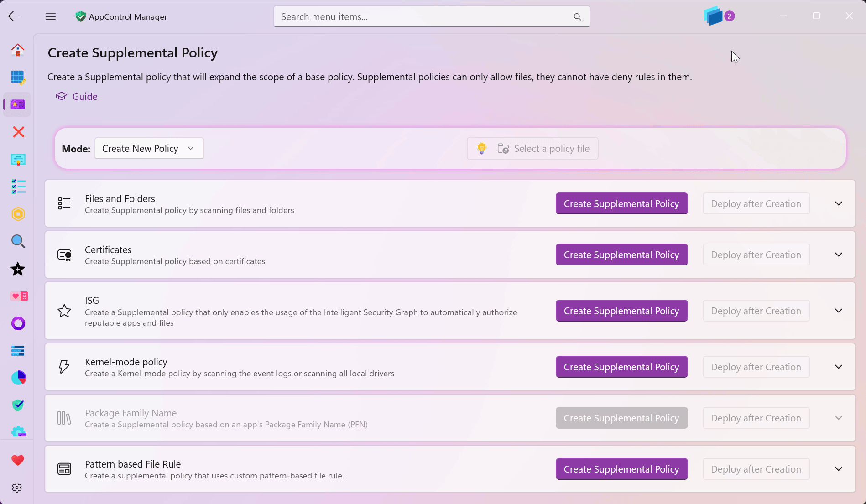Open the certificate sidebar icon
This screenshot has width=866, height=504.
point(18,159)
